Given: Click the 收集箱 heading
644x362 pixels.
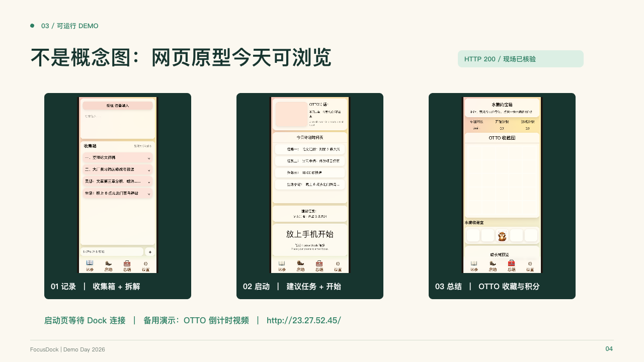Looking at the screenshot, I should 90,146.
